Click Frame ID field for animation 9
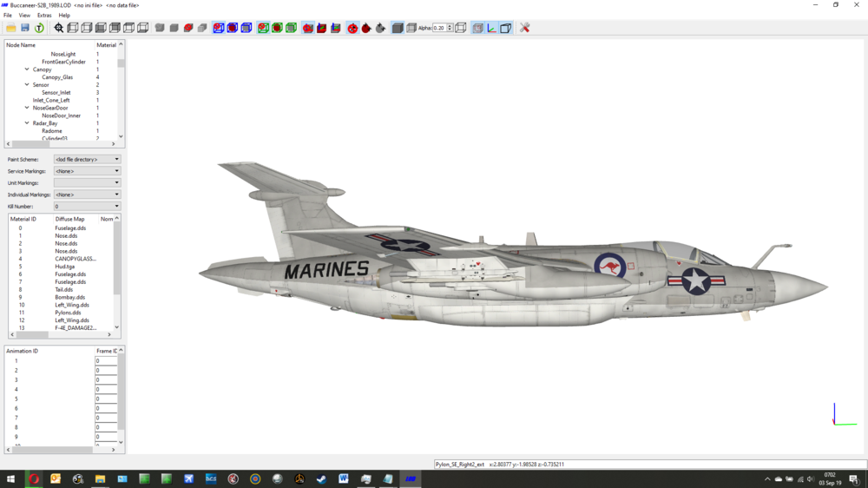This screenshot has width=868, height=488. click(x=106, y=437)
